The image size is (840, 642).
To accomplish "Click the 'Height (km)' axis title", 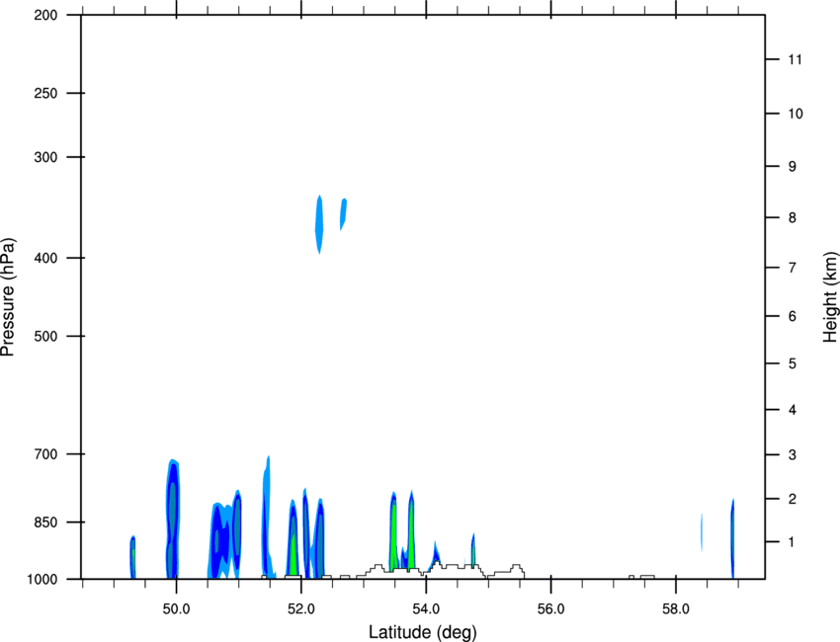I will point(830,297).
